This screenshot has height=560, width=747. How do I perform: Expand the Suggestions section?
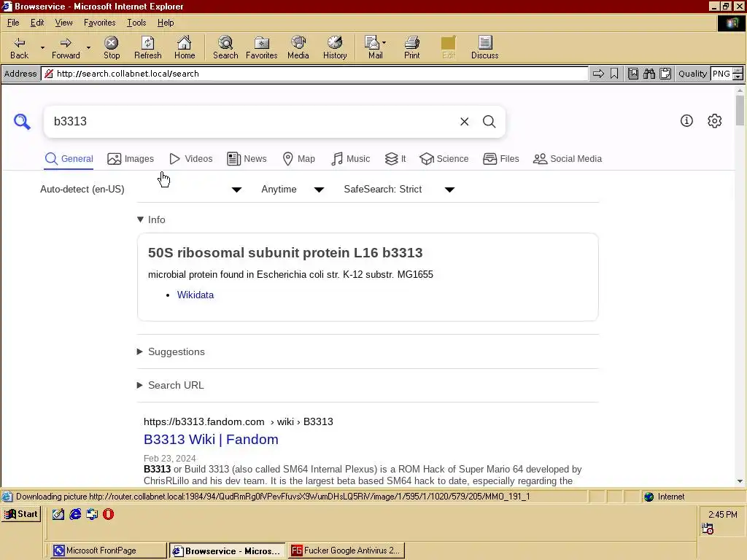click(171, 351)
